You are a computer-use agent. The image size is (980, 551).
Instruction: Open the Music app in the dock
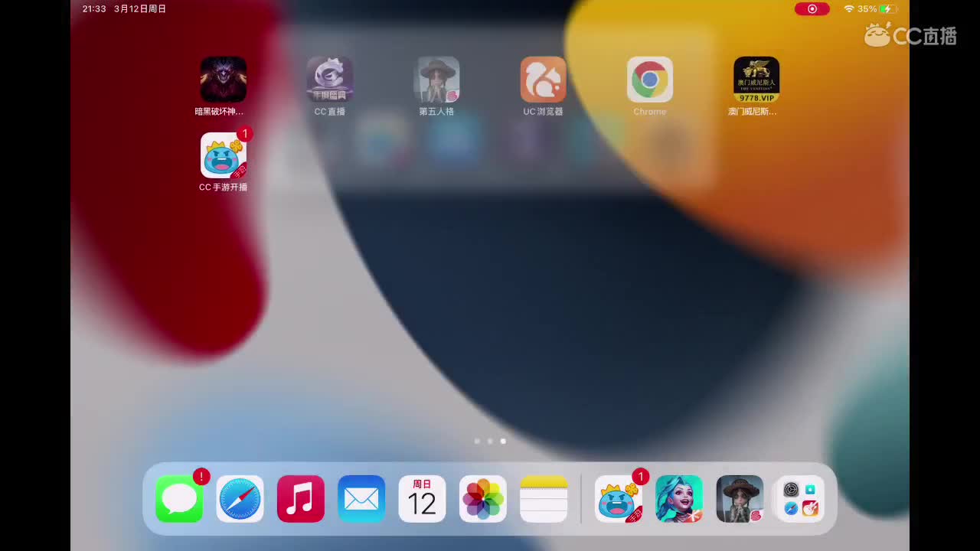[301, 499]
